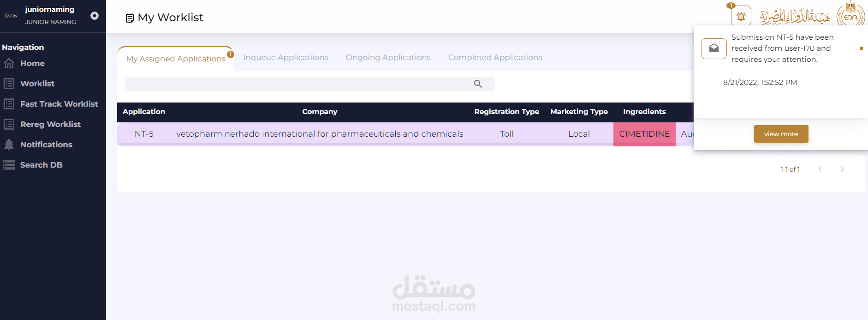Click the EDA round logo

click(851, 15)
